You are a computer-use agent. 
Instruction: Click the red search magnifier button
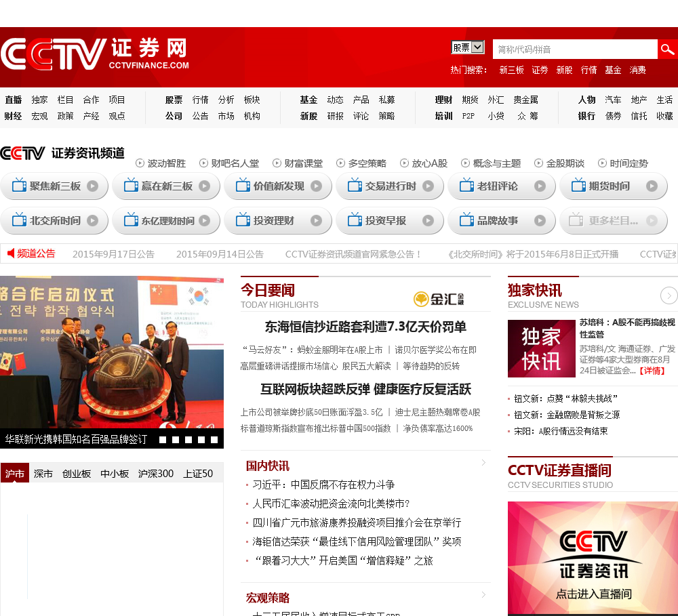point(668,49)
